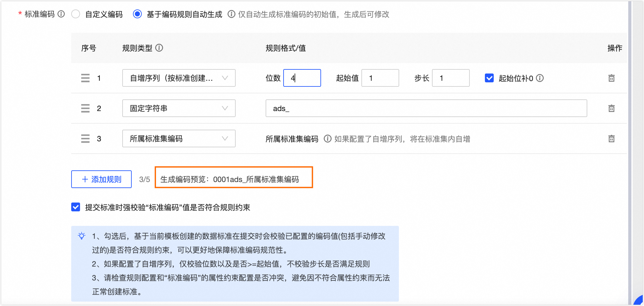Click the 序号 column header
The width and height of the screenshot is (644, 306).
(89, 48)
